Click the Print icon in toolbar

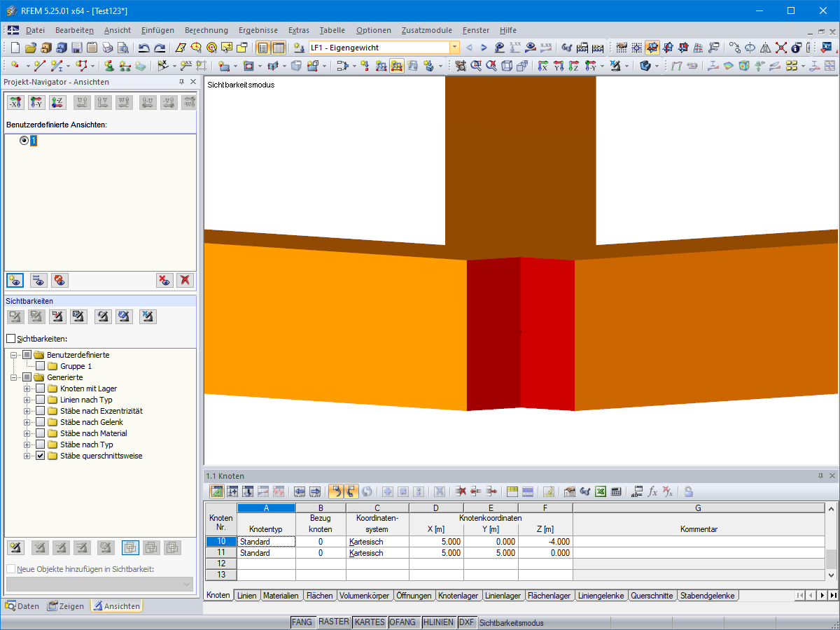(x=108, y=48)
